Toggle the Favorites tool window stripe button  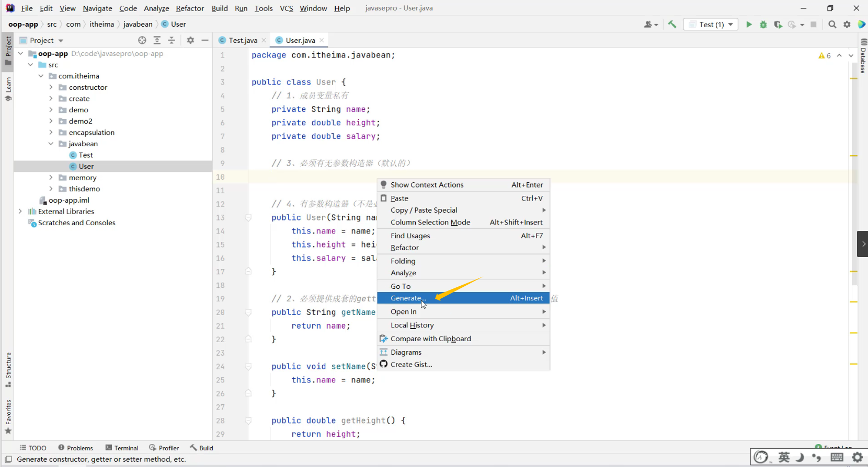pos(8,417)
